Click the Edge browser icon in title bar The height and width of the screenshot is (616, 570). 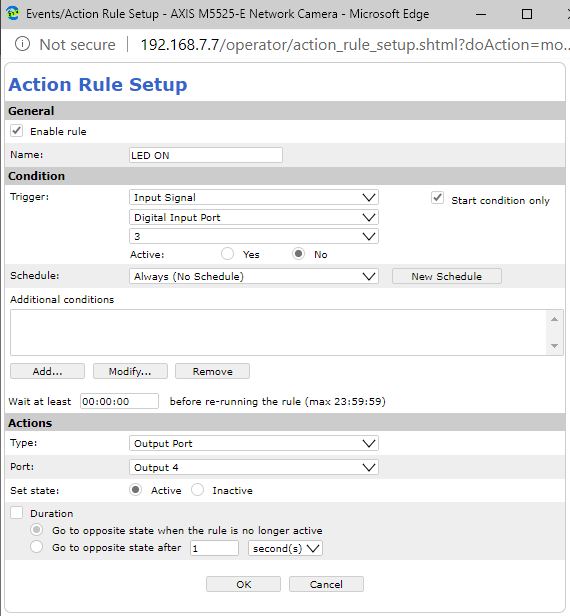pos(13,13)
